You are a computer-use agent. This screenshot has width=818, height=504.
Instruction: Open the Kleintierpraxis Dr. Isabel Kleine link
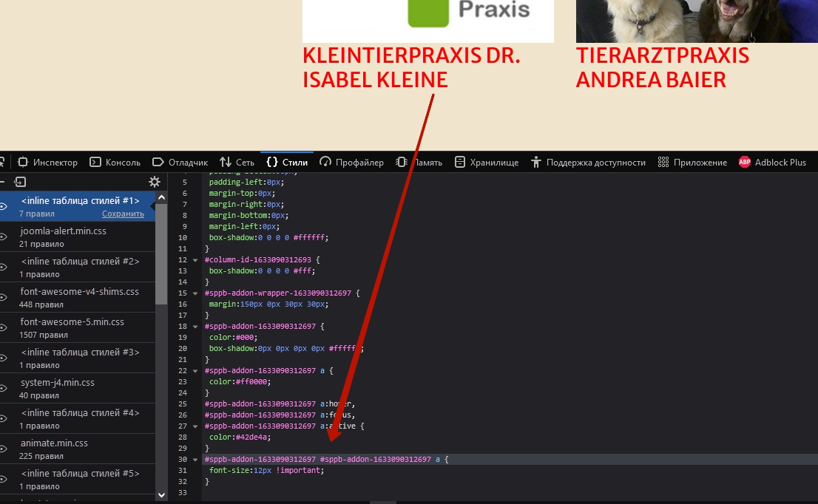[411, 68]
